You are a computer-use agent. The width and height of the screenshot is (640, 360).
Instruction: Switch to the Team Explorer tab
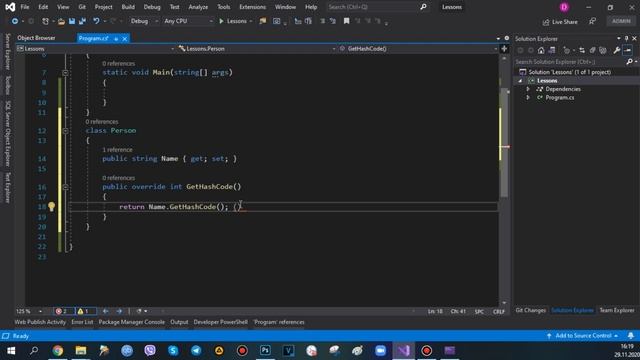pyautogui.click(x=617, y=310)
